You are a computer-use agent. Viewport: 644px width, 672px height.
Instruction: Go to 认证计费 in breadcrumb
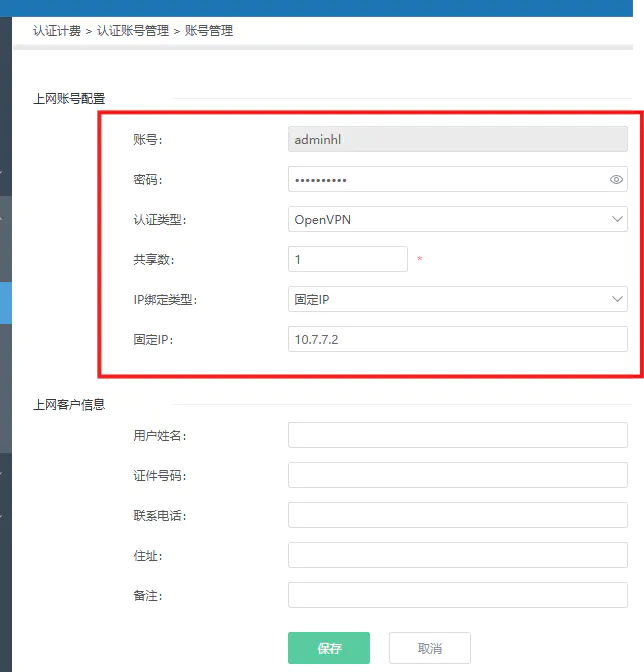click(56, 31)
